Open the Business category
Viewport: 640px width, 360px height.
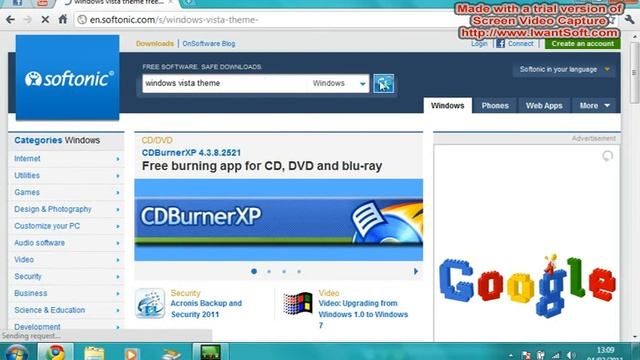[x=31, y=293]
